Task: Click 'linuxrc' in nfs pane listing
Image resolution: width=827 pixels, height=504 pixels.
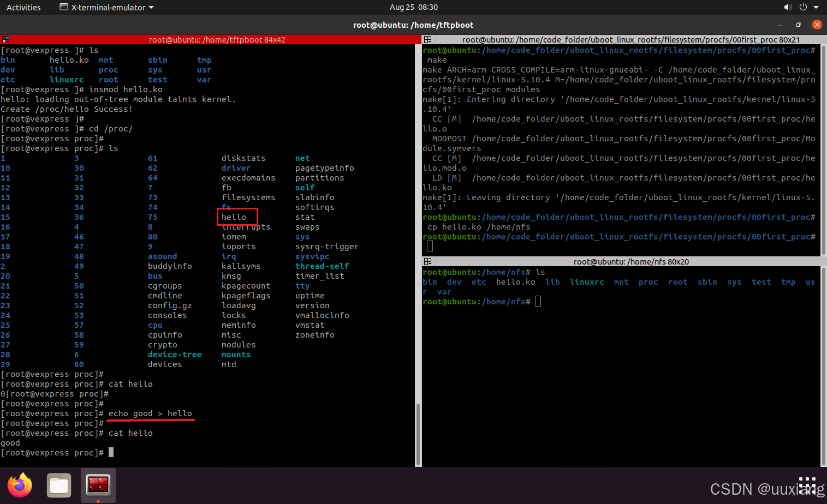Action: click(x=587, y=281)
